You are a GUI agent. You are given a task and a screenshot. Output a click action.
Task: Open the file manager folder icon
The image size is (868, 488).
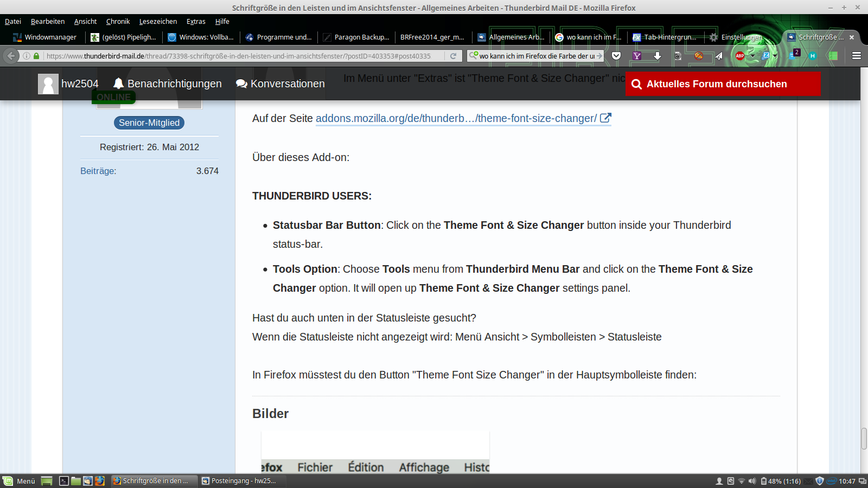pyautogui.click(x=76, y=481)
